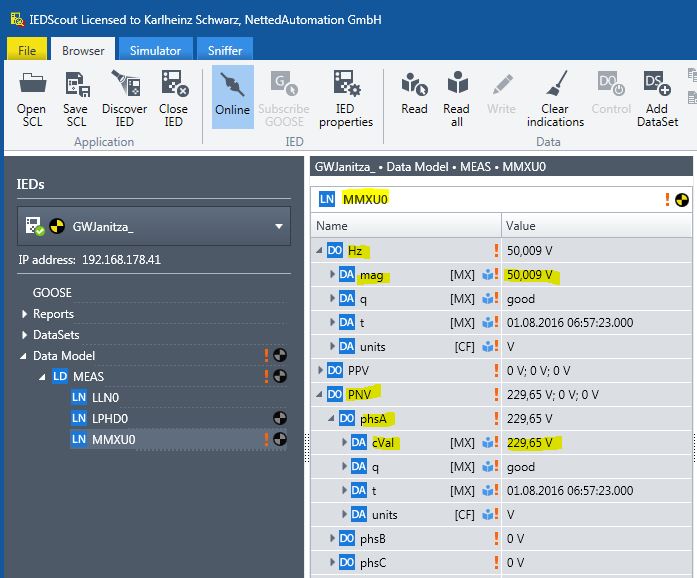The image size is (697, 578).
Task: Collapse the PNV data object
Action: tap(319, 394)
